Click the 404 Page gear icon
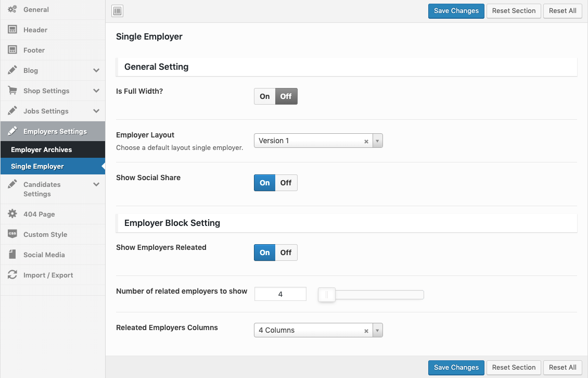Image resolution: width=588 pixels, height=378 pixels. point(12,214)
